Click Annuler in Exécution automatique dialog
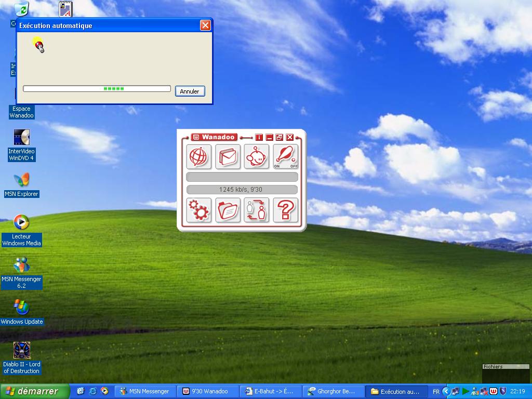532x399 pixels. tap(190, 91)
